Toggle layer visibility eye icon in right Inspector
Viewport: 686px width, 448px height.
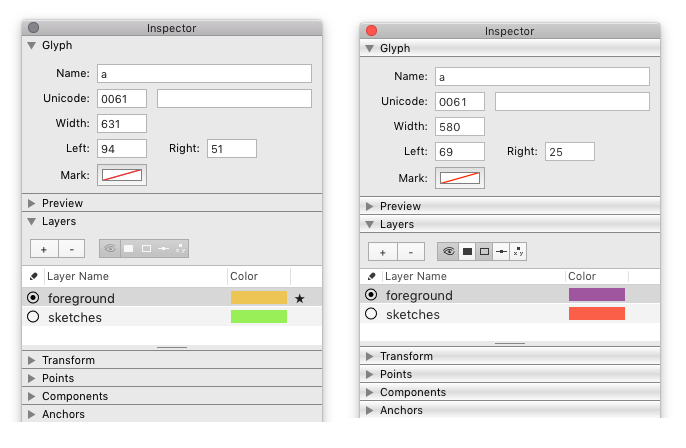(x=448, y=252)
